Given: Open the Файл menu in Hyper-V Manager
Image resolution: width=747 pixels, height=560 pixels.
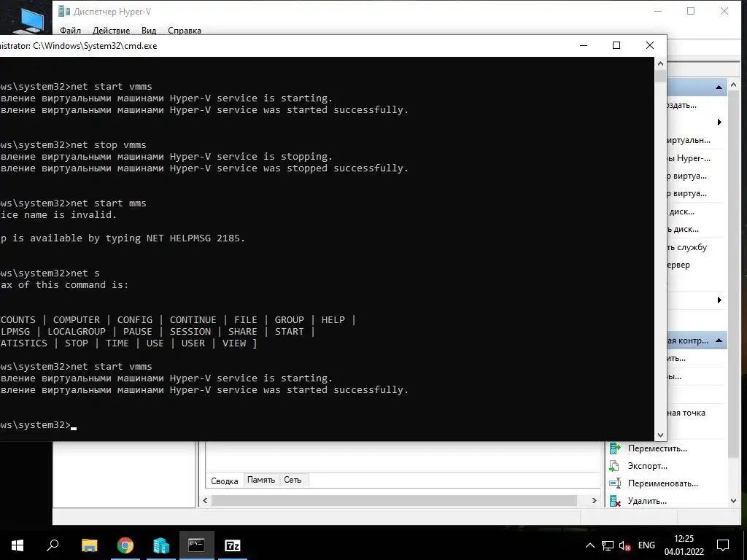Looking at the screenshot, I should (71, 31).
